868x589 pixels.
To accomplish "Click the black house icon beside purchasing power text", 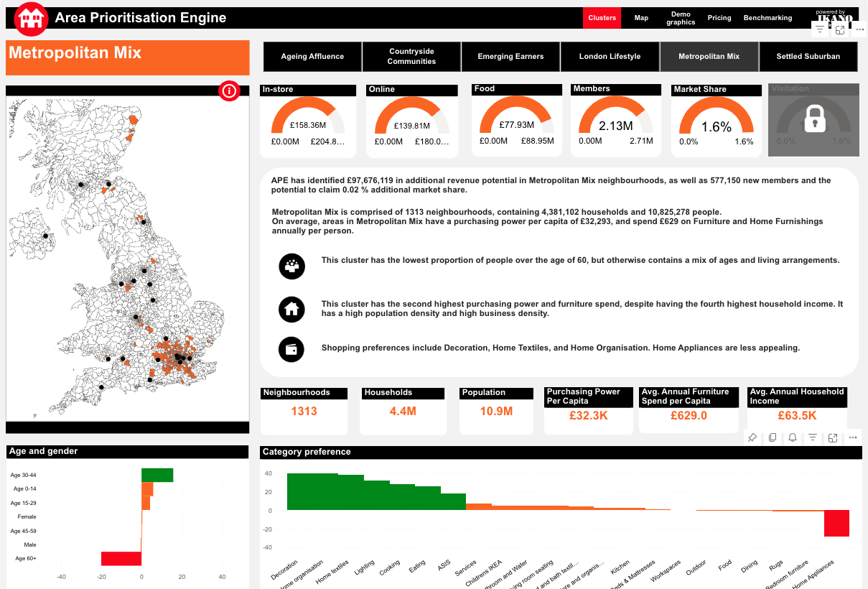I will (291, 309).
